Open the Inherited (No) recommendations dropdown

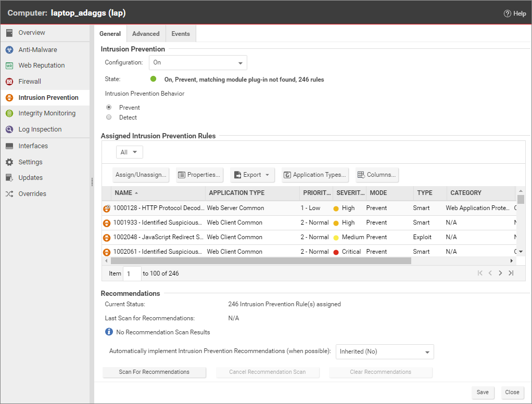point(385,351)
